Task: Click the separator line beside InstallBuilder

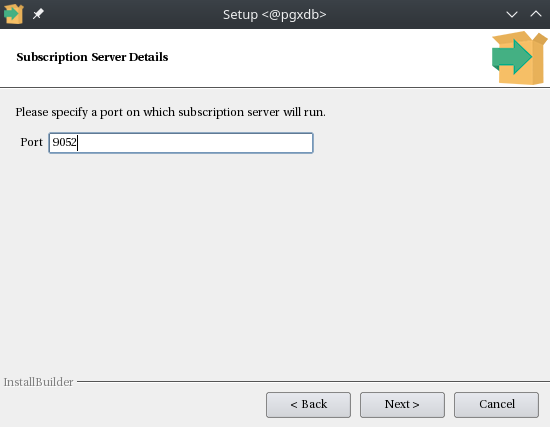Action: tap(313, 381)
